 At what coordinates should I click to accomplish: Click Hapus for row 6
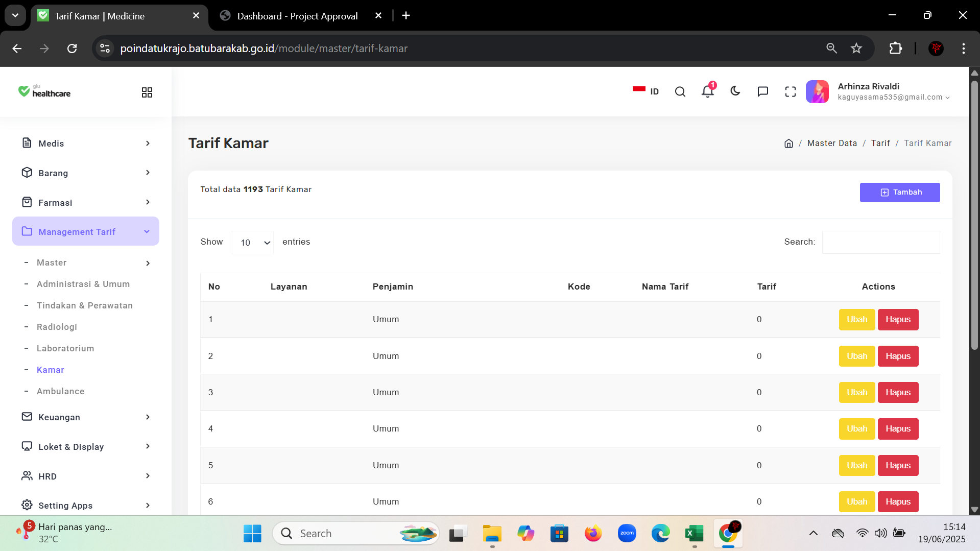pos(898,502)
